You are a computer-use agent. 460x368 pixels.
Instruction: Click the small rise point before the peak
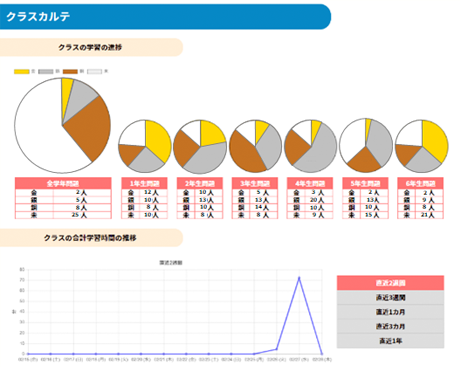276,349
